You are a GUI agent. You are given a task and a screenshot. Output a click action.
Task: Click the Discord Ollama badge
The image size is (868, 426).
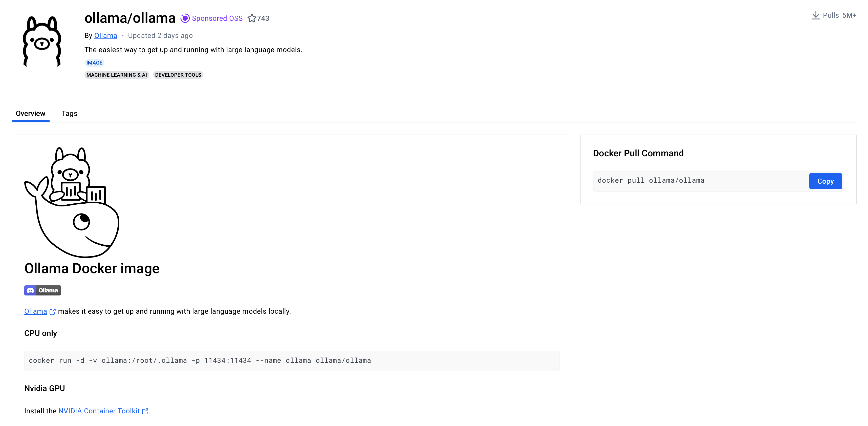tap(42, 290)
